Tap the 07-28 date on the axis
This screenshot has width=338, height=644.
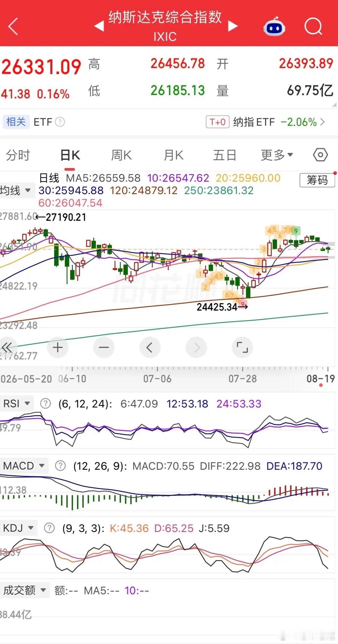tap(242, 379)
